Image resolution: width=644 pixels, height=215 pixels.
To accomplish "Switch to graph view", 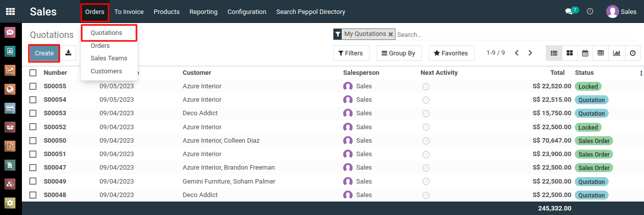I will click(x=617, y=53).
